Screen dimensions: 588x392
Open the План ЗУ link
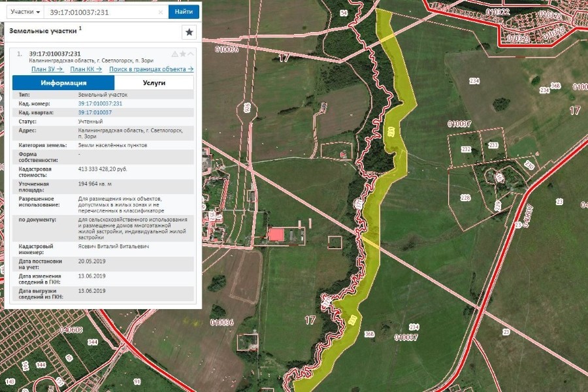pos(46,69)
